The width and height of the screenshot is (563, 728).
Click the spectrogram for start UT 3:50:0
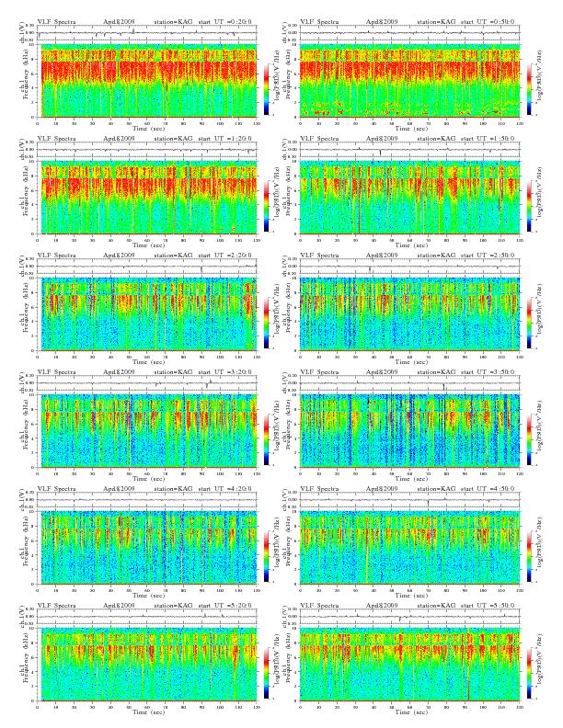click(409, 431)
